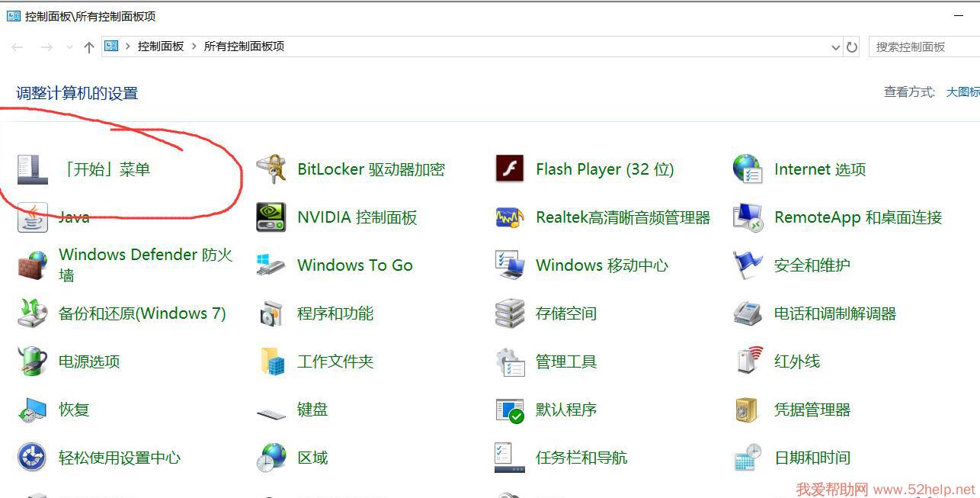
Task: Open the 「开始」菜单 icon
Action: 32,169
